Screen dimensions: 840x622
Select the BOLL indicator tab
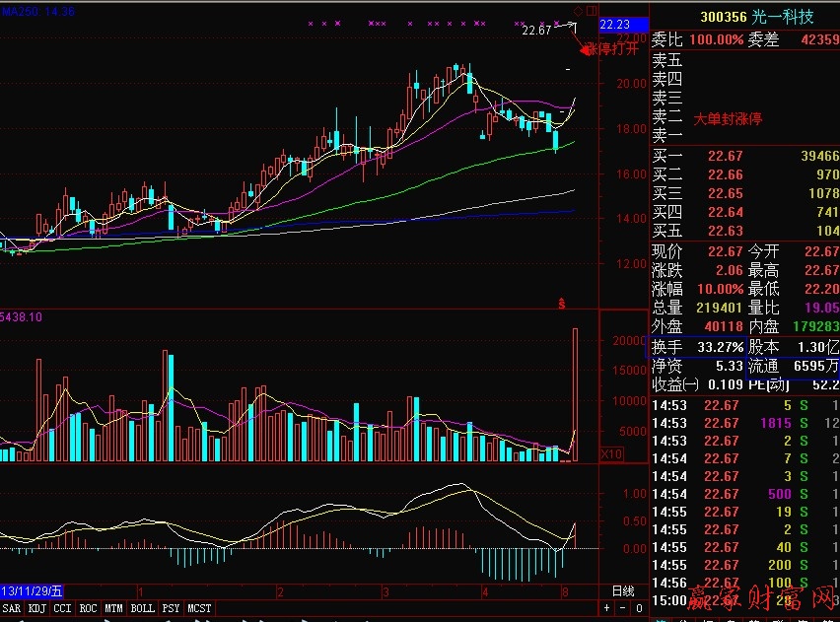[x=142, y=609]
